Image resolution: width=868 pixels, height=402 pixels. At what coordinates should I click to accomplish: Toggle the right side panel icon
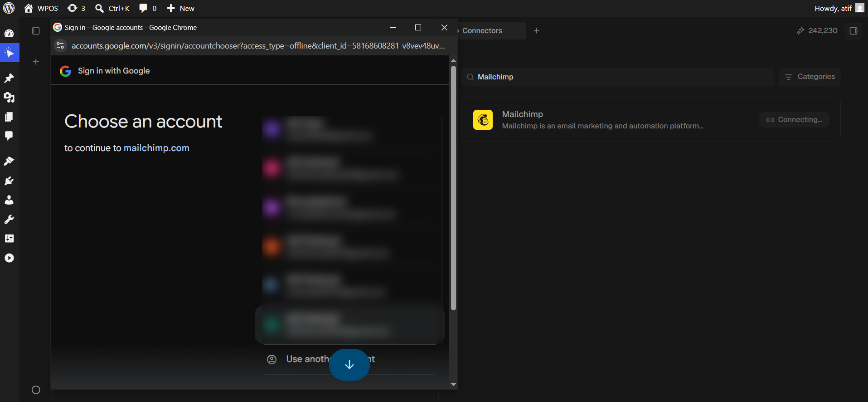[x=853, y=31]
